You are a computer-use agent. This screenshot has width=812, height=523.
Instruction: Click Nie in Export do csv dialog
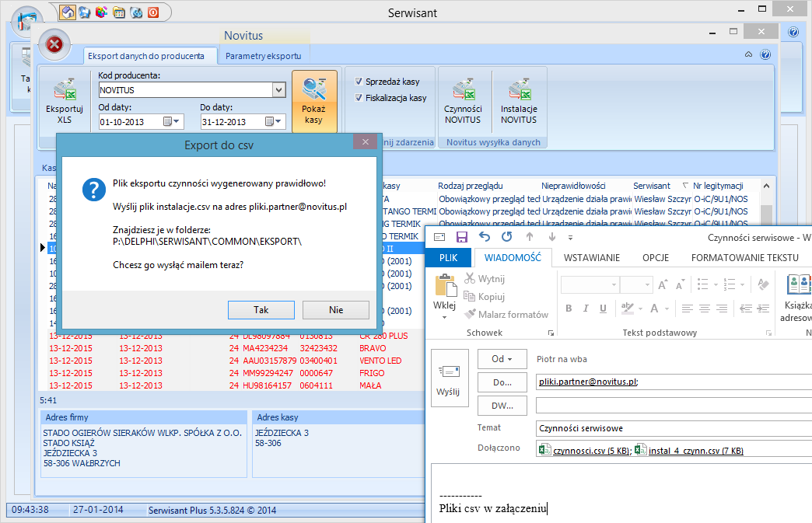click(335, 310)
